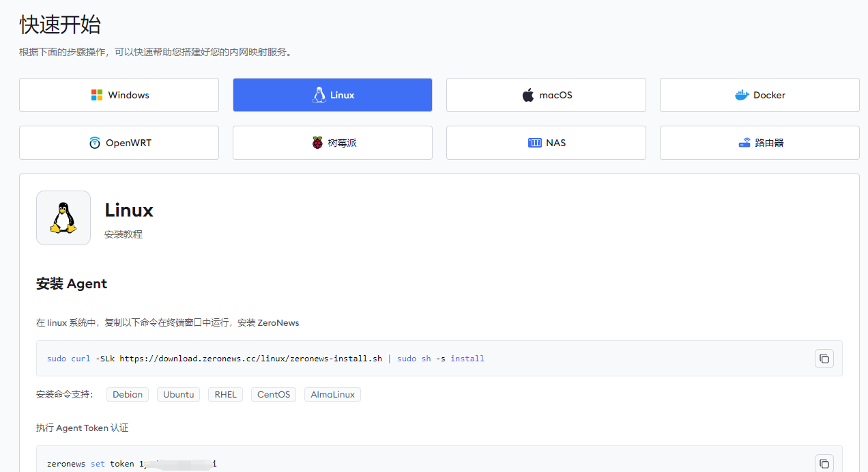This screenshot has height=472, width=868.
Task: Select the 树莓派 platform tab
Action: pos(332,143)
